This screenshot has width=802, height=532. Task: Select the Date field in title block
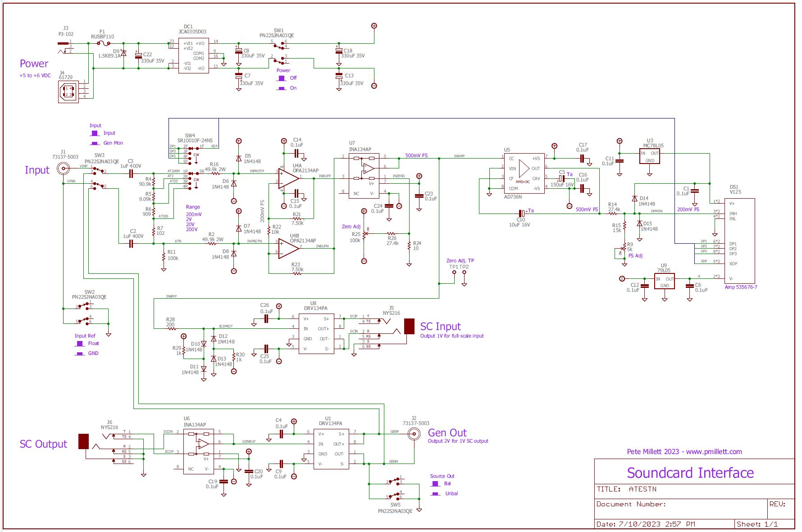[646, 524]
